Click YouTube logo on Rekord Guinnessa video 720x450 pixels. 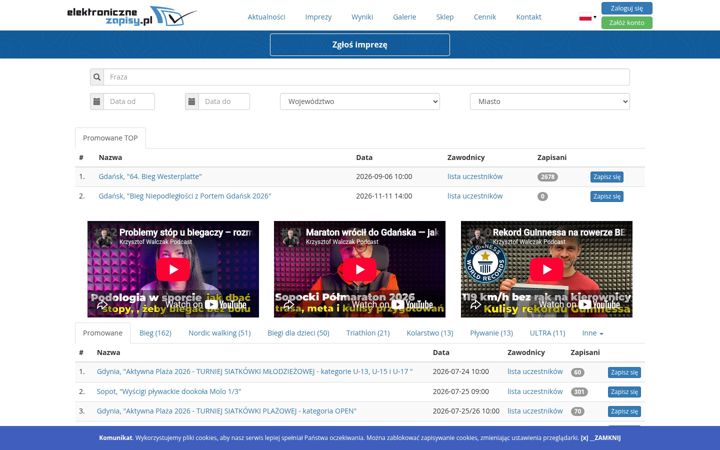click(x=599, y=304)
